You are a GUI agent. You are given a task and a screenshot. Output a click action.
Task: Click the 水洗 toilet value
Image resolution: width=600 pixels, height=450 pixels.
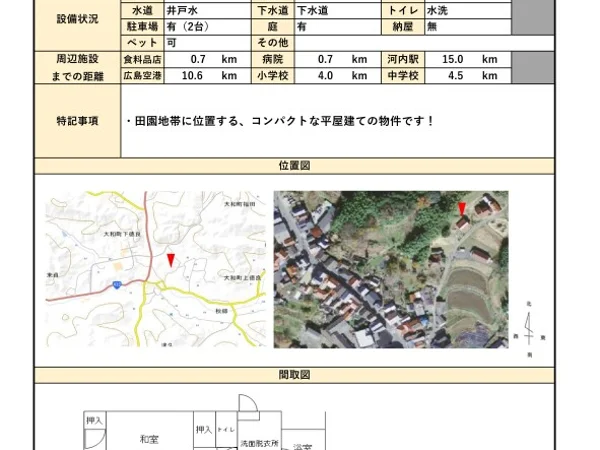tap(437, 10)
